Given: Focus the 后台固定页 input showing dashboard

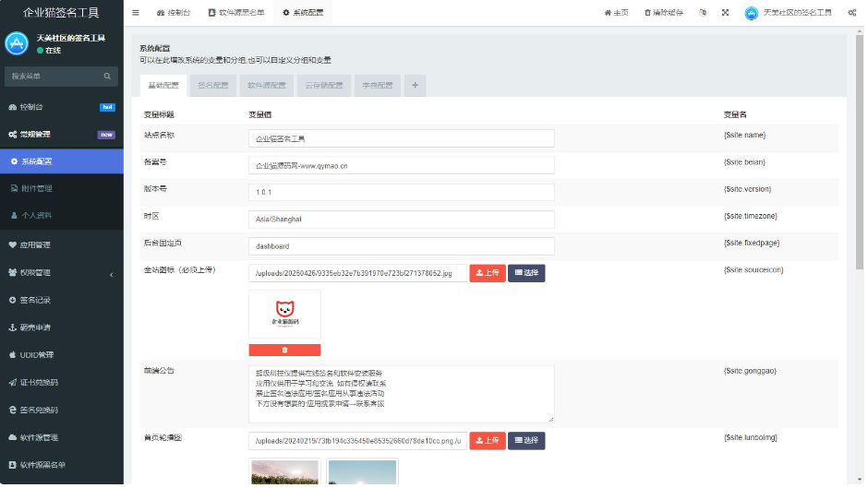Looking at the screenshot, I should coord(402,246).
